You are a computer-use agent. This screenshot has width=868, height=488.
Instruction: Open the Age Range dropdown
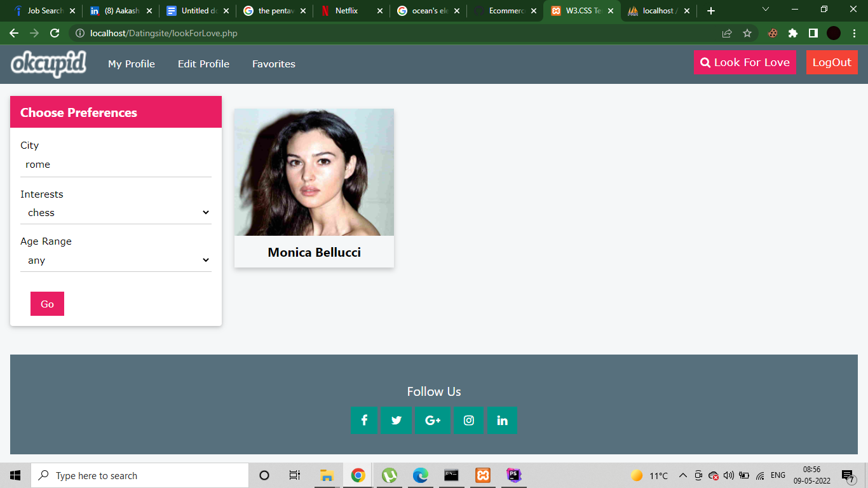point(116,260)
